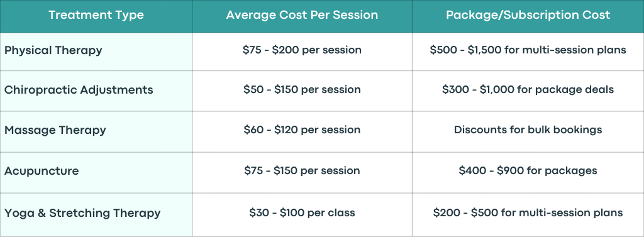Click the $75 - $200 per session cell
Screen dimensions: 644x237
pos(302,50)
